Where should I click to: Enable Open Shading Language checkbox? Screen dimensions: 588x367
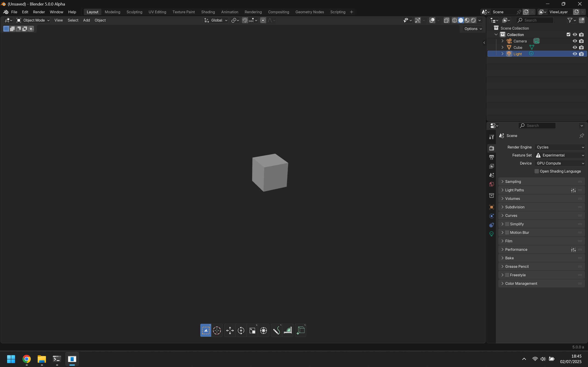pos(537,171)
